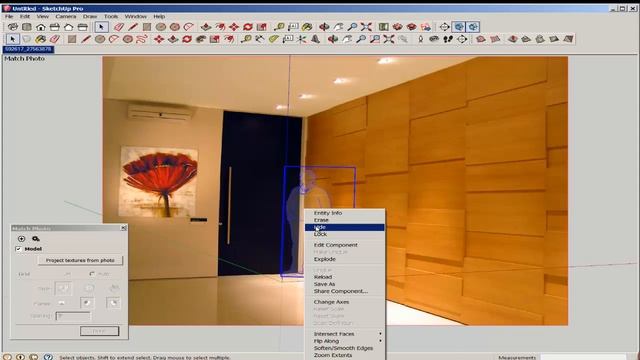The height and width of the screenshot is (360, 640).
Task: Open Share Model icon in top toolbar
Action: (x=411, y=27)
